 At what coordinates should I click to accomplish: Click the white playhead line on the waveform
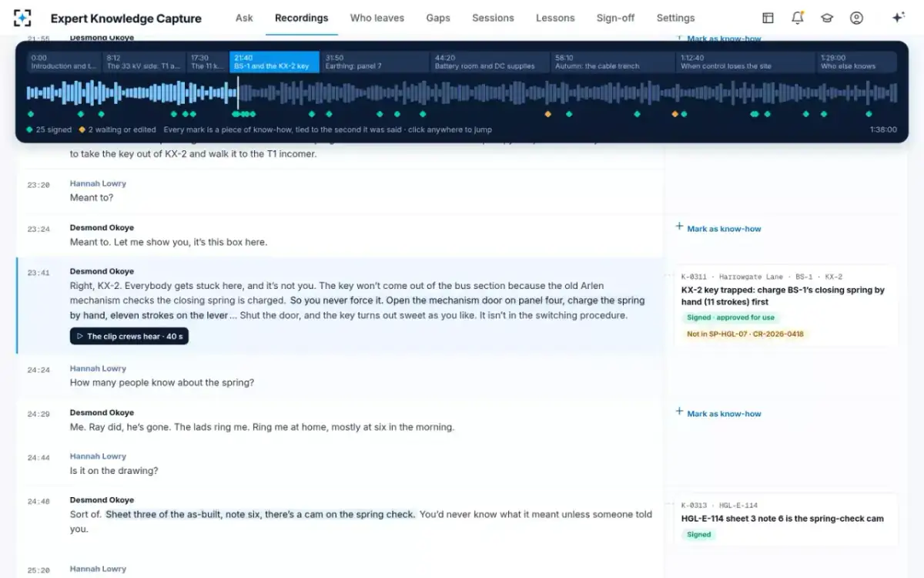pos(238,93)
